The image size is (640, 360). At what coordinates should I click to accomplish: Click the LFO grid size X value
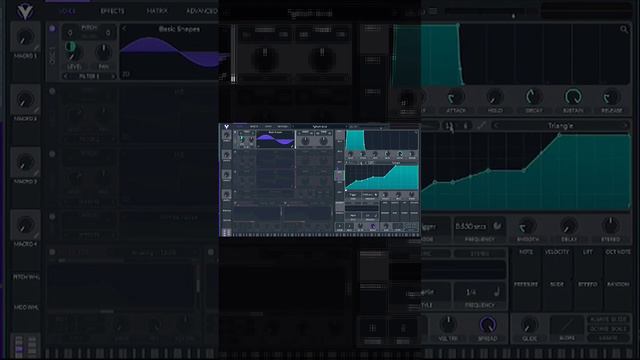pyautogui.click(x=449, y=126)
